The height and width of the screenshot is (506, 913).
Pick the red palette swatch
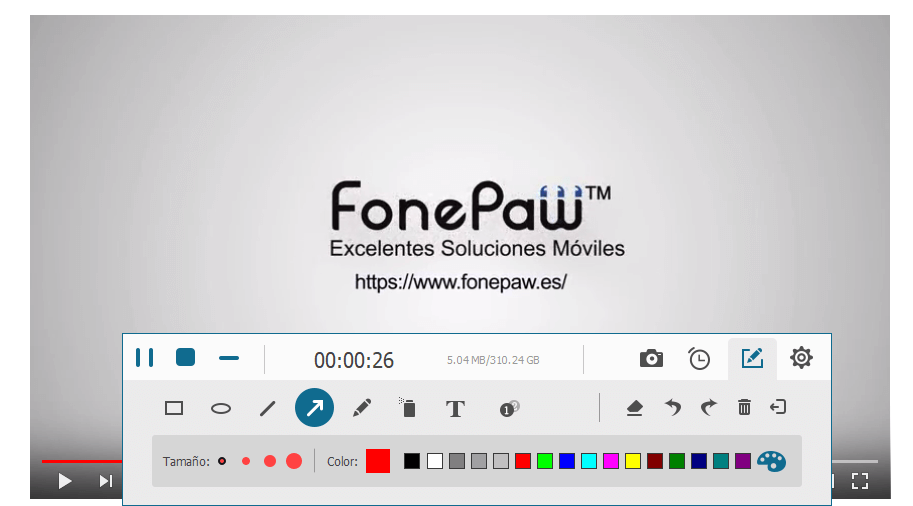click(x=523, y=461)
